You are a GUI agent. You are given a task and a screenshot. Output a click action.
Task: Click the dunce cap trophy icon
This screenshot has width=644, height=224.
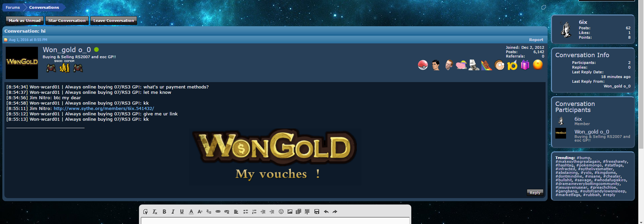tap(474, 65)
